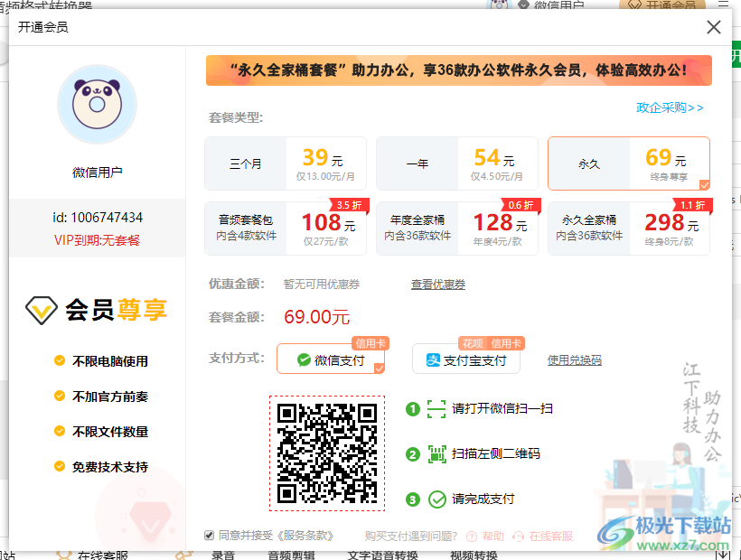Open 文字语音转换 tab in background window

[x=383, y=555]
